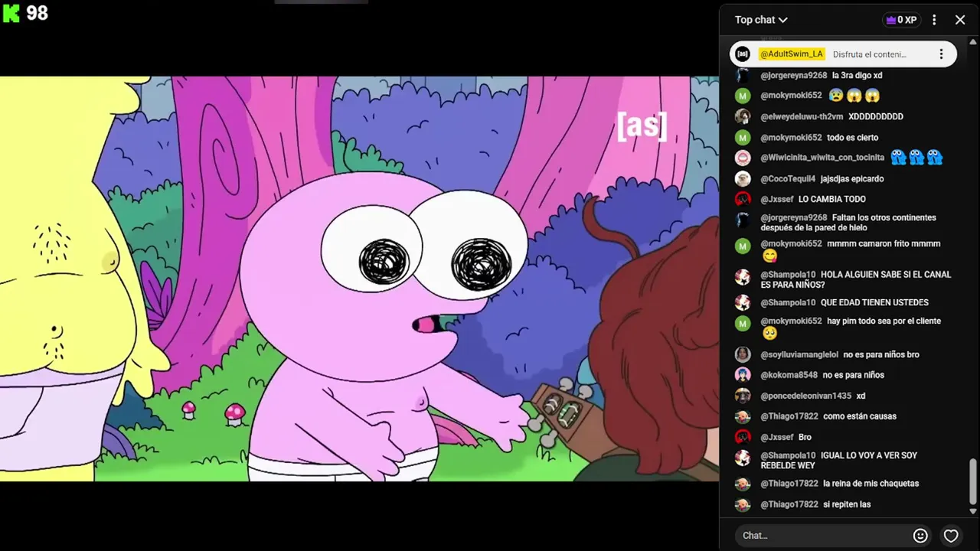Select message 'no es para niños bro'
The width and height of the screenshot is (980, 551).
tap(881, 354)
